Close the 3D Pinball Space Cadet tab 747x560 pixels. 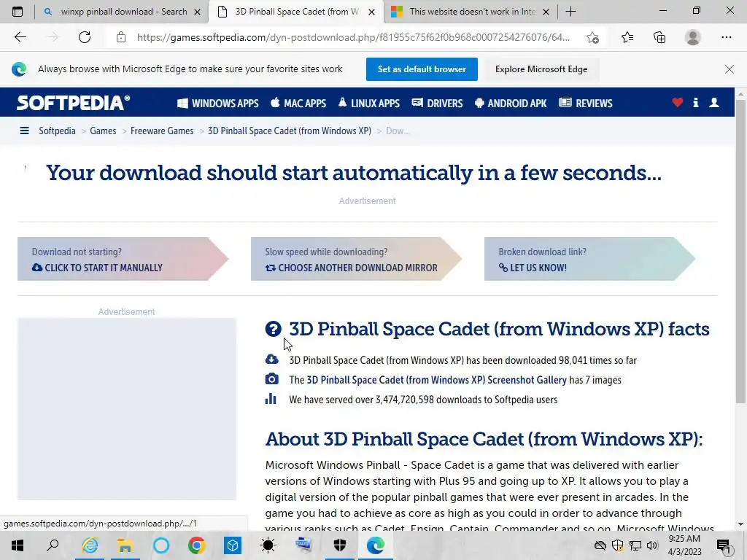[x=371, y=12]
